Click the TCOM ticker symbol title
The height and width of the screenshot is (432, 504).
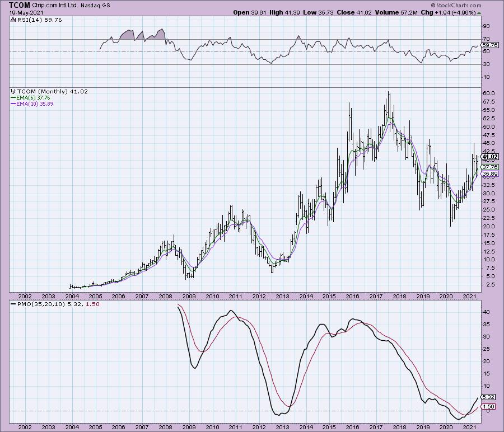20,5
